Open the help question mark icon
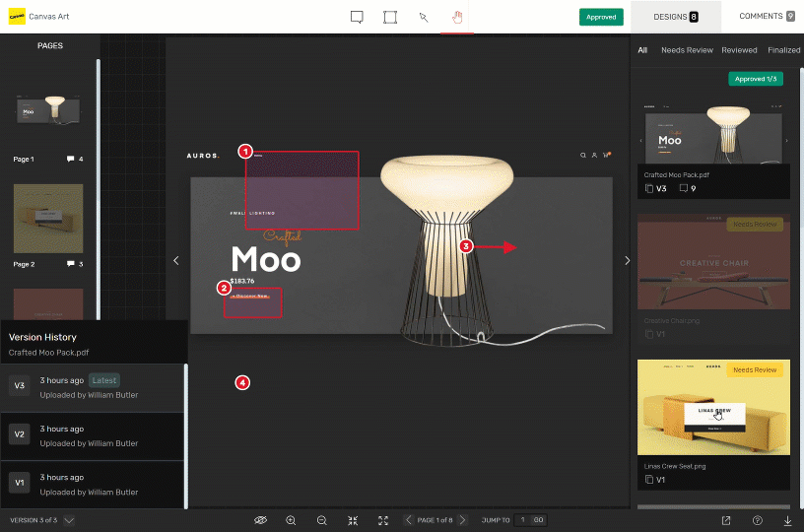Viewport: 804px width, 532px height. coord(757,520)
